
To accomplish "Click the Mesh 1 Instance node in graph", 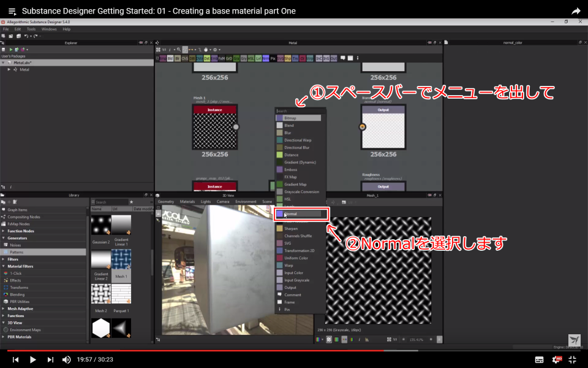I will click(x=214, y=127).
